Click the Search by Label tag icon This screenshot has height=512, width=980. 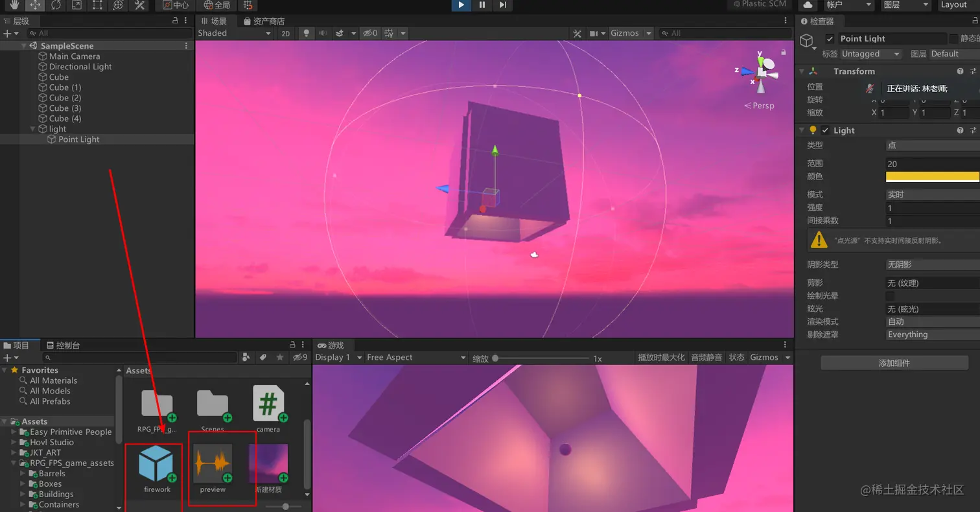(x=263, y=357)
